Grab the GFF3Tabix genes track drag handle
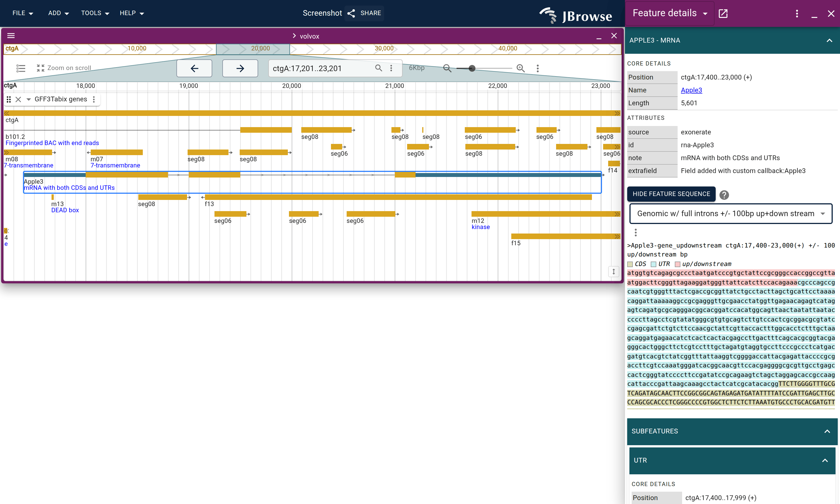 click(x=9, y=99)
